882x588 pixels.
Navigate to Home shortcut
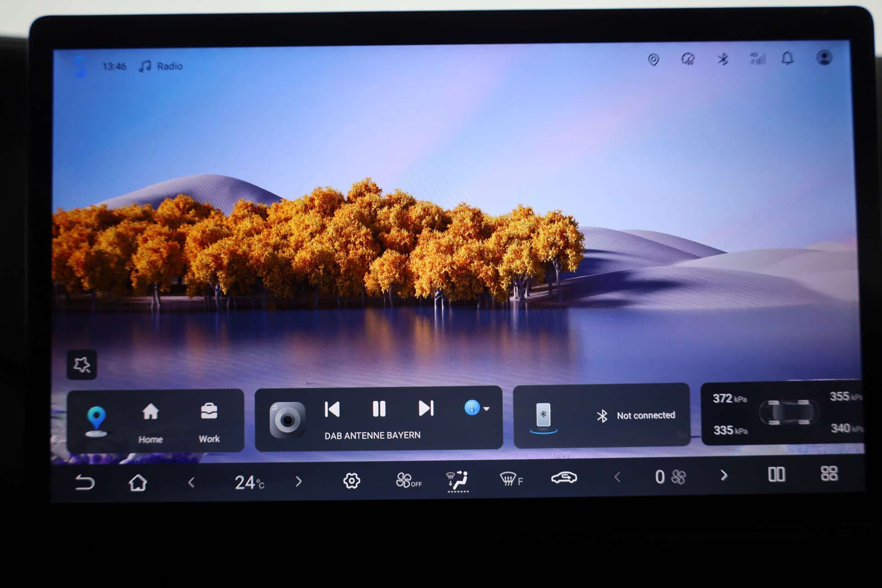pyautogui.click(x=150, y=423)
